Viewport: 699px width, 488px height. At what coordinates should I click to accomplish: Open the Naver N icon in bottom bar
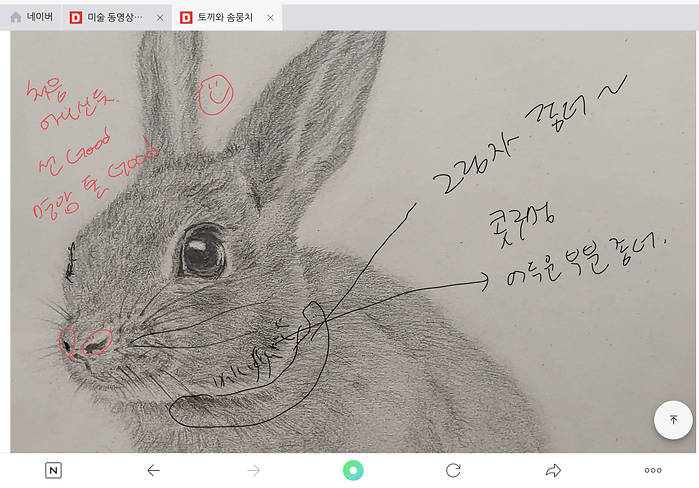[x=53, y=470]
